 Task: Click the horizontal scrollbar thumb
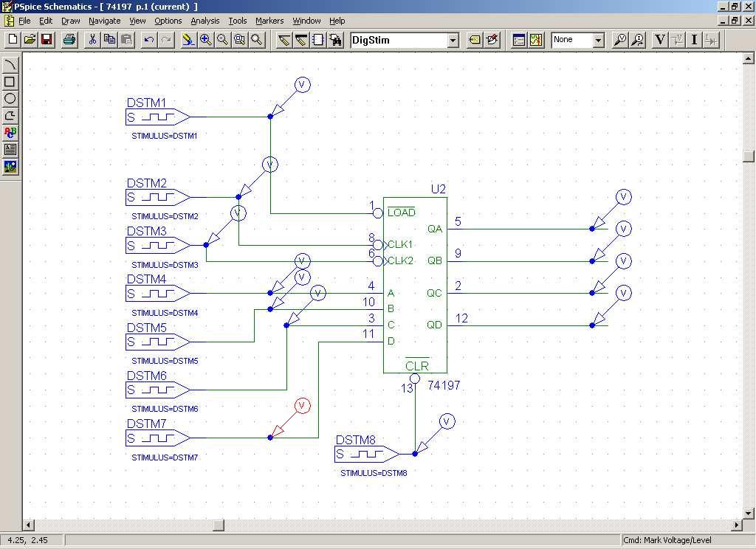(219, 525)
